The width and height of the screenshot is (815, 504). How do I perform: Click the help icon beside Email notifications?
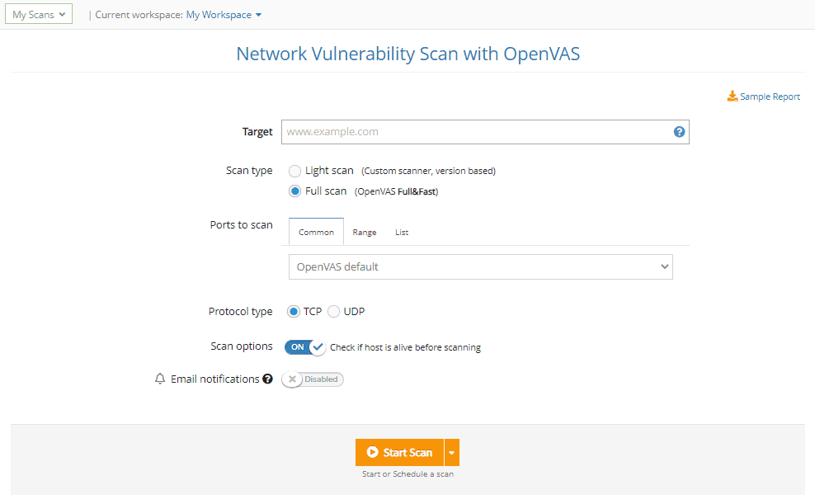(x=268, y=378)
